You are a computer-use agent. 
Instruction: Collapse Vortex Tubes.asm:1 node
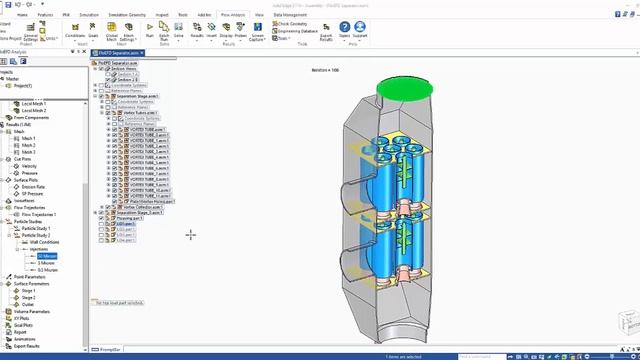tap(102, 113)
